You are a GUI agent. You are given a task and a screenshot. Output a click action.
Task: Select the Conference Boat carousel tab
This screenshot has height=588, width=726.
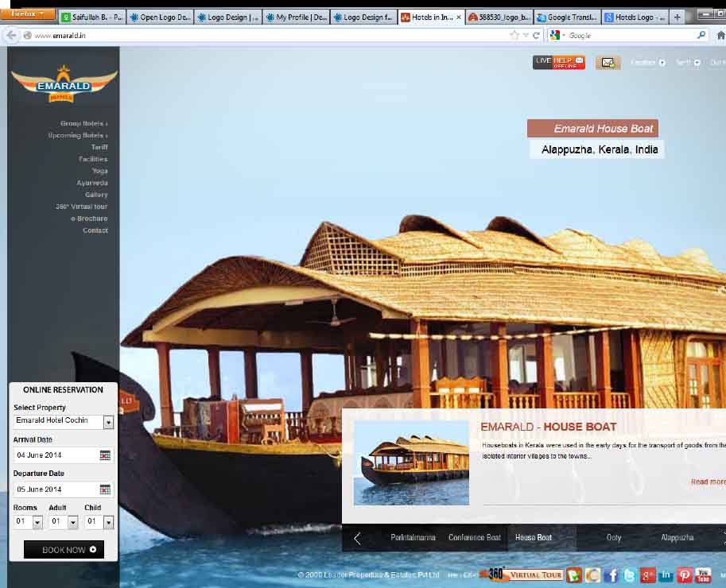pyautogui.click(x=475, y=538)
